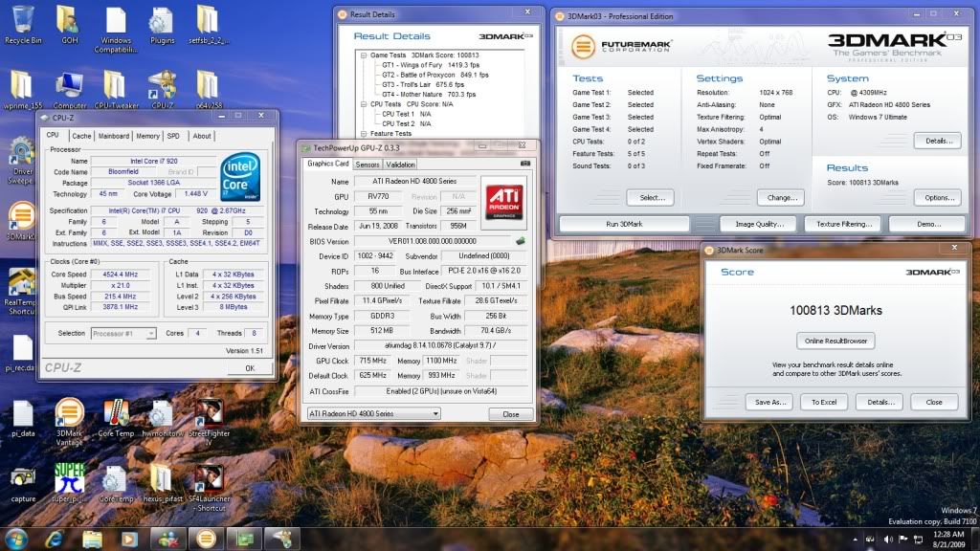The image size is (980, 551).
Task: Collapse the Game Tests tree node
Action: (x=364, y=55)
